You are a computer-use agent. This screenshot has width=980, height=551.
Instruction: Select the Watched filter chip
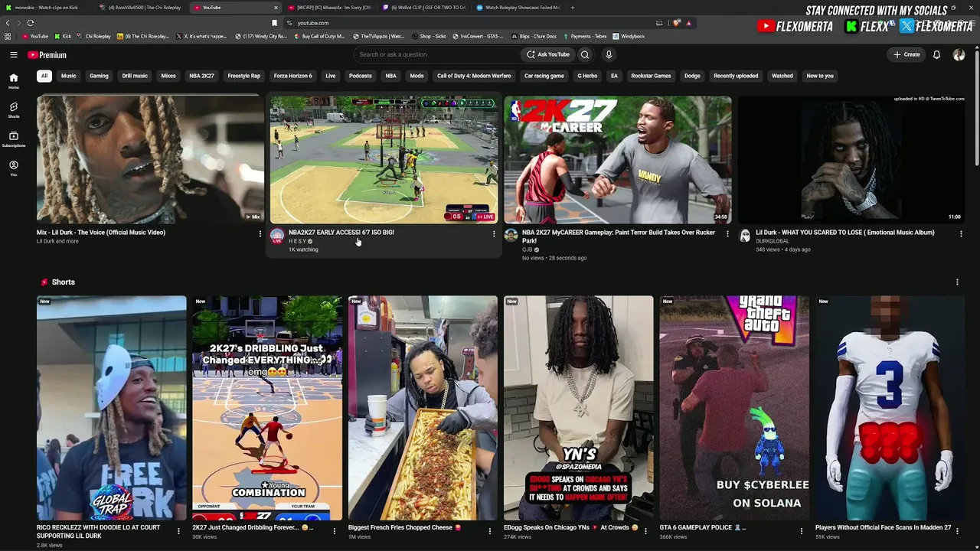click(x=782, y=76)
